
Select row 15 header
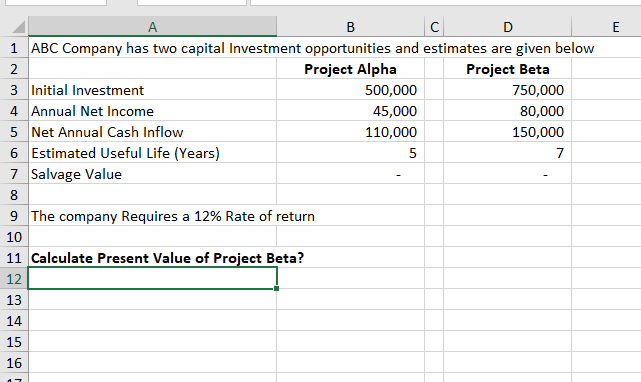tap(14, 342)
